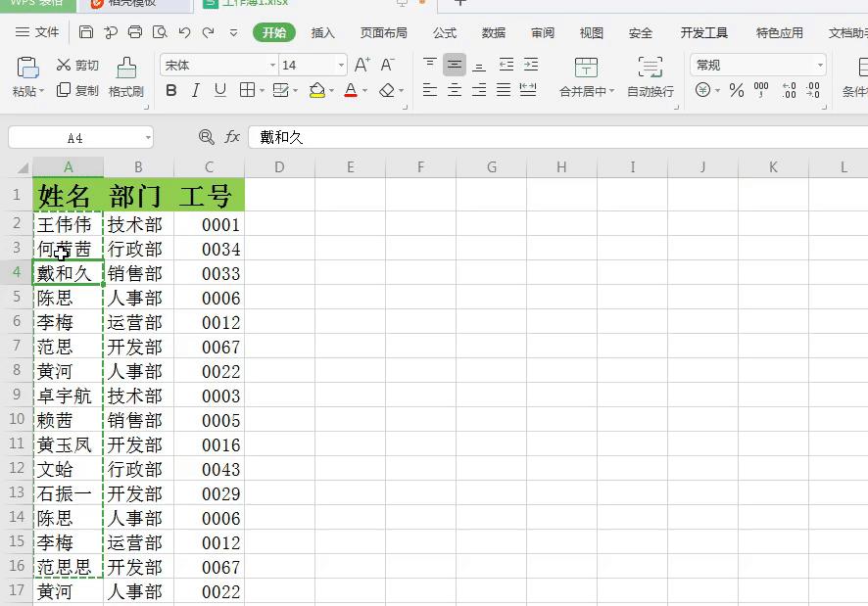Click 合并居中 merge and center

[586, 77]
